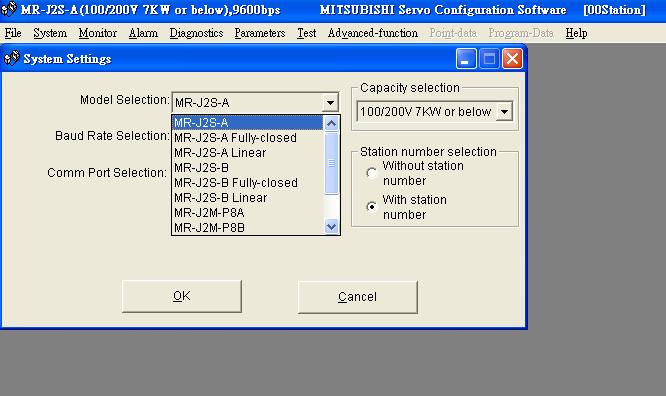Click the Cancel button

click(x=358, y=297)
